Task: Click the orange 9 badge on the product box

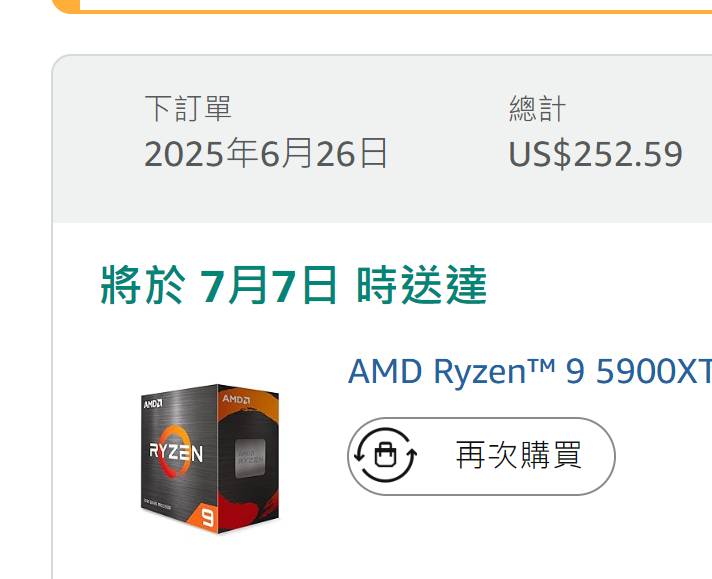Action: pos(207,517)
